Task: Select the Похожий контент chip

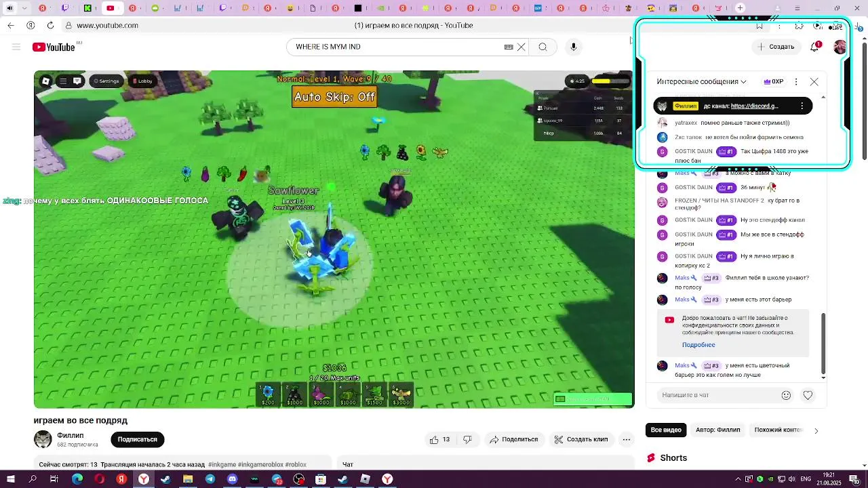Action: click(x=778, y=430)
